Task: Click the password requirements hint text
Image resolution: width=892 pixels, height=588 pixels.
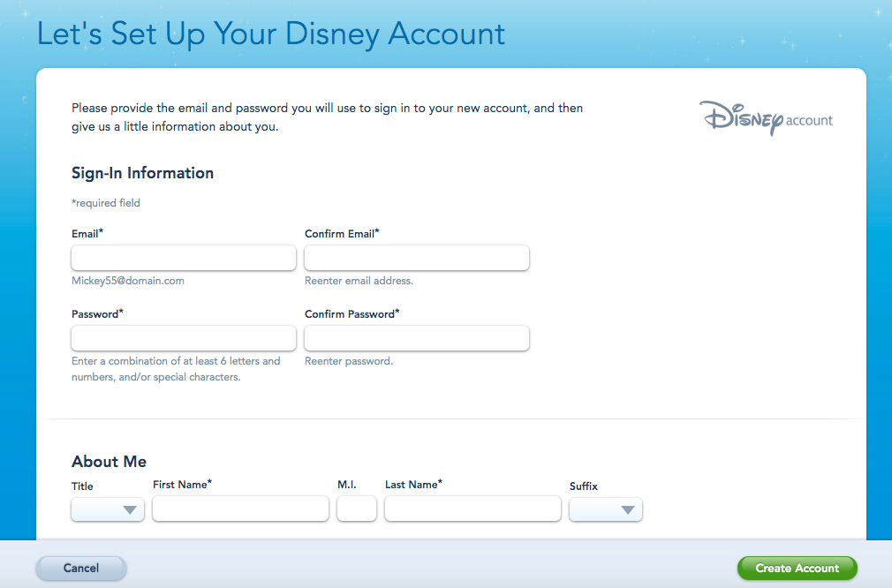Action: click(176, 369)
